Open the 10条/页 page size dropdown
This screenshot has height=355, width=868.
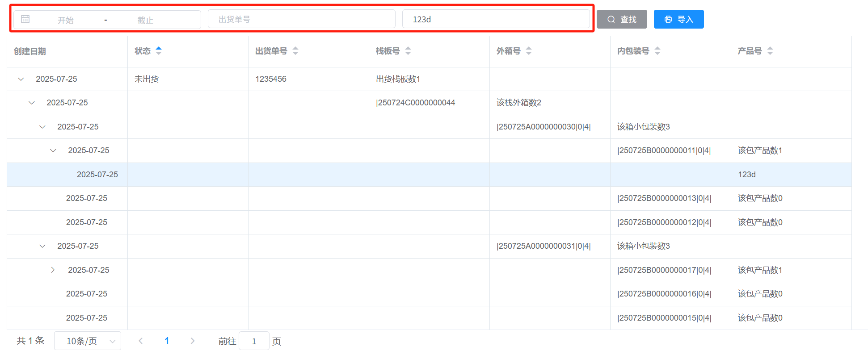[x=88, y=341]
